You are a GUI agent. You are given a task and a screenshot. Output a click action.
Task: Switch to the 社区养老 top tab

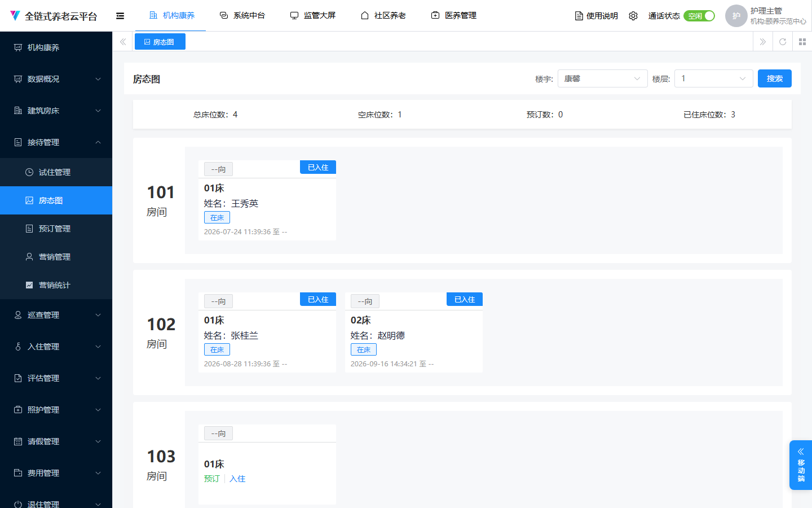[x=383, y=16]
